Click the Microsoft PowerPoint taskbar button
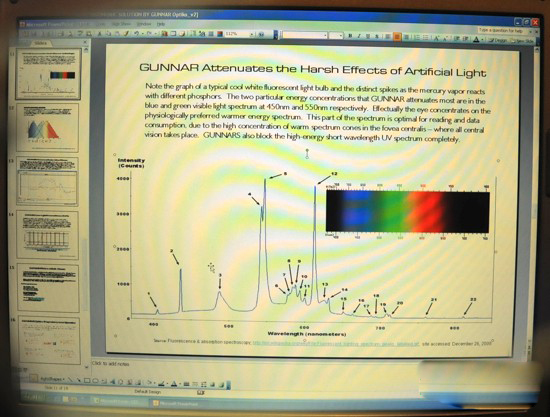 [177, 404]
